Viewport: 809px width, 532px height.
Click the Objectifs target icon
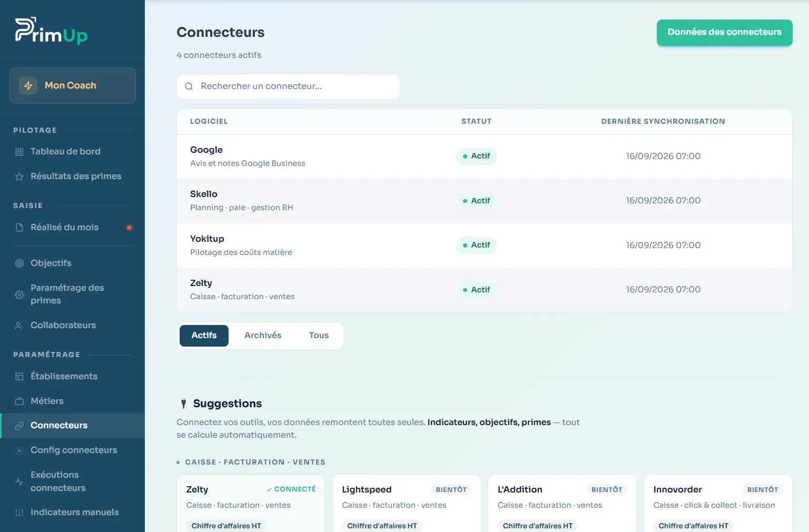click(19, 263)
